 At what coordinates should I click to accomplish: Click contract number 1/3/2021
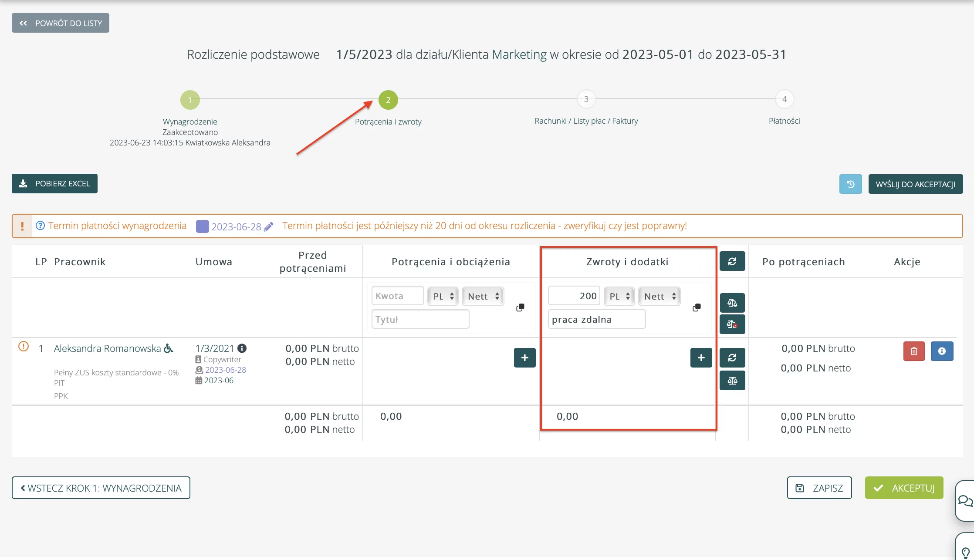click(x=215, y=348)
